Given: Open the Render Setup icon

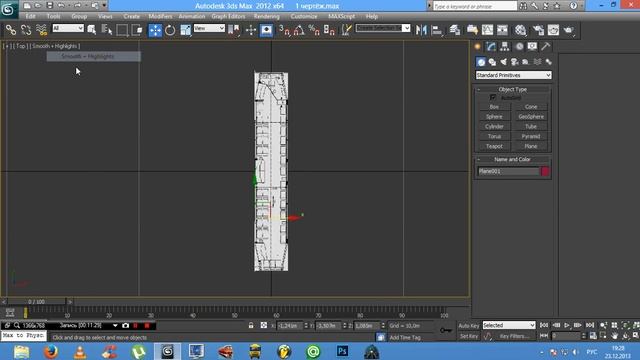Looking at the screenshot, I should [538, 30].
